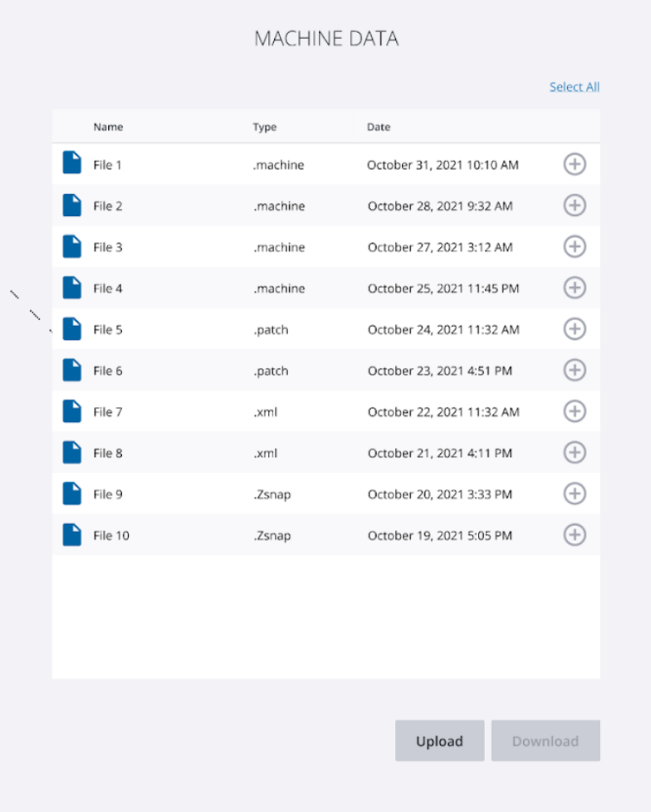Select the plus circle beside File 4
The image size is (651, 812).
[574, 288]
